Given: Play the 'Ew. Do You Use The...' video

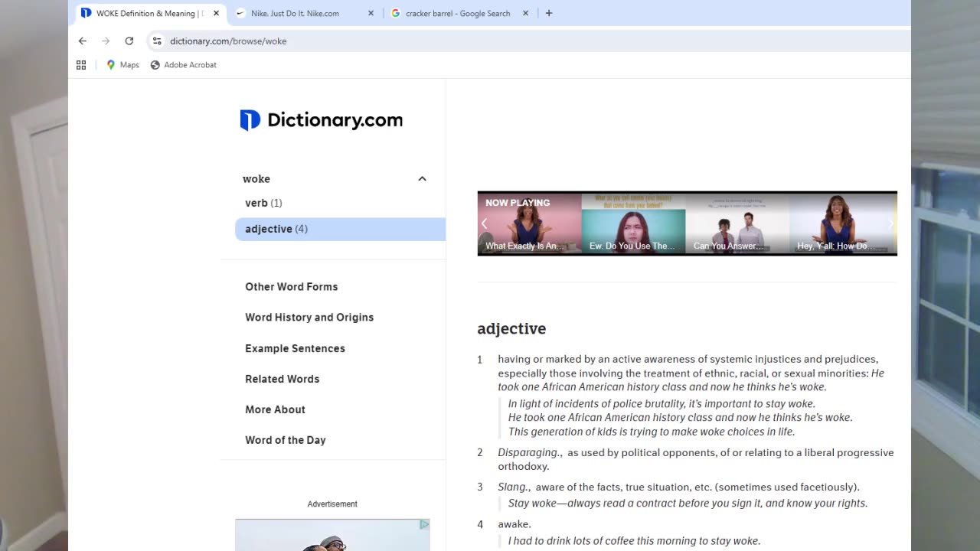Looking at the screenshot, I should pos(633,223).
